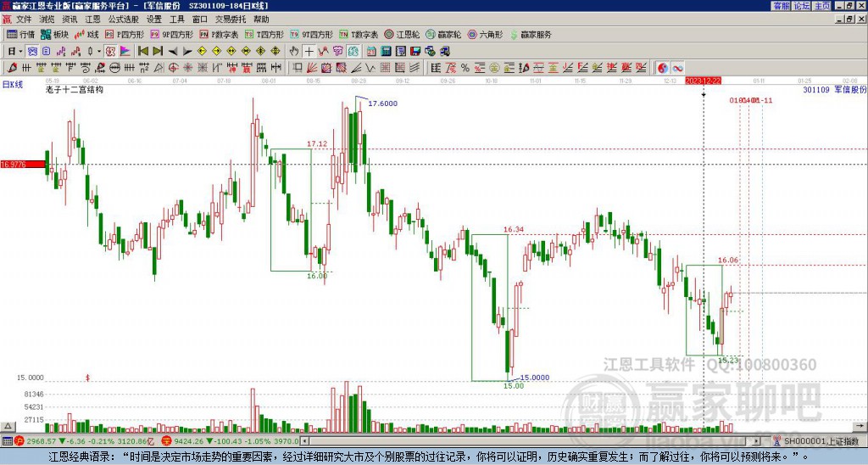Select the red pen drawing tool
868x465 pixels.
coord(12,68)
